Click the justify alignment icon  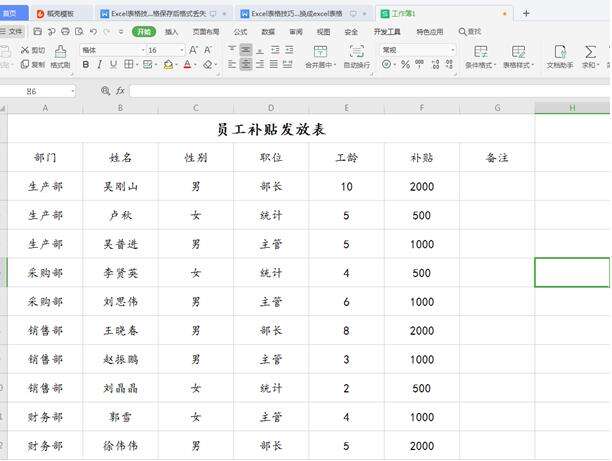click(274, 64)
